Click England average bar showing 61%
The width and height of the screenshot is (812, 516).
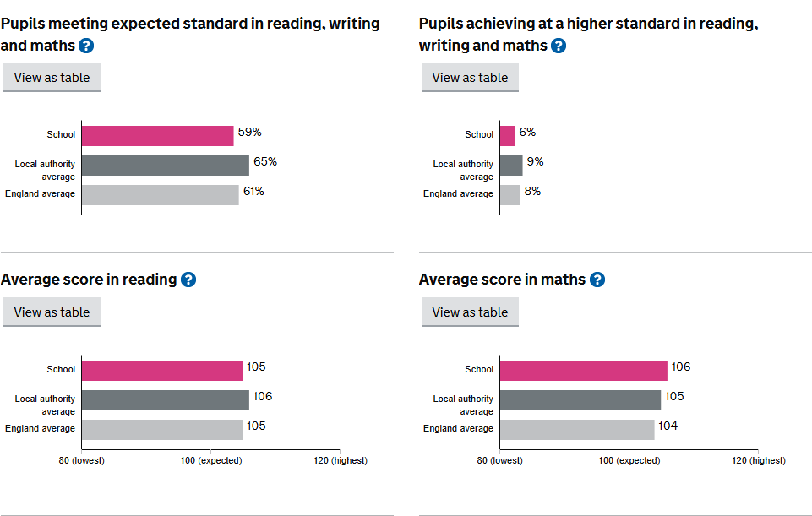point(161,195)
